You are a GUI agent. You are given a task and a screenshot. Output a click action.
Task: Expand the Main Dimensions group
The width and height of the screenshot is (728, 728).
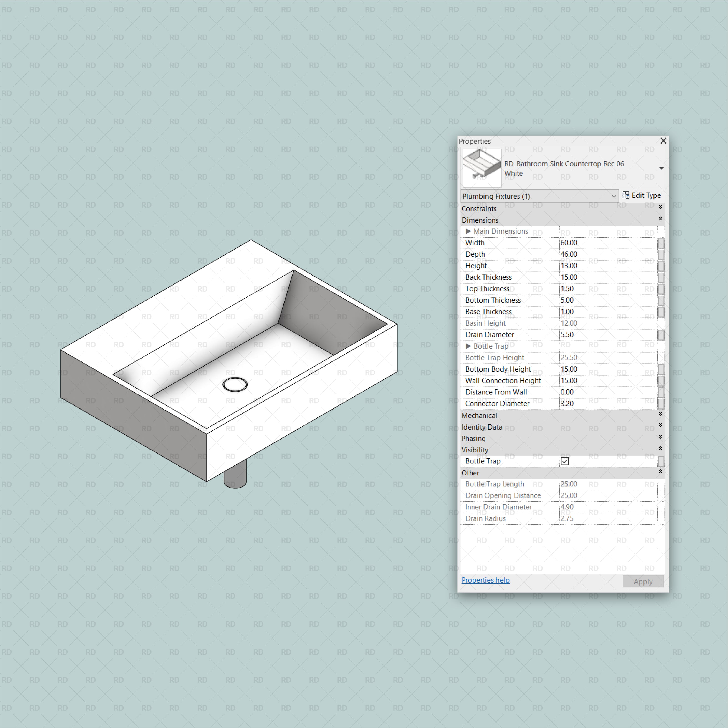tap(468, 231)
